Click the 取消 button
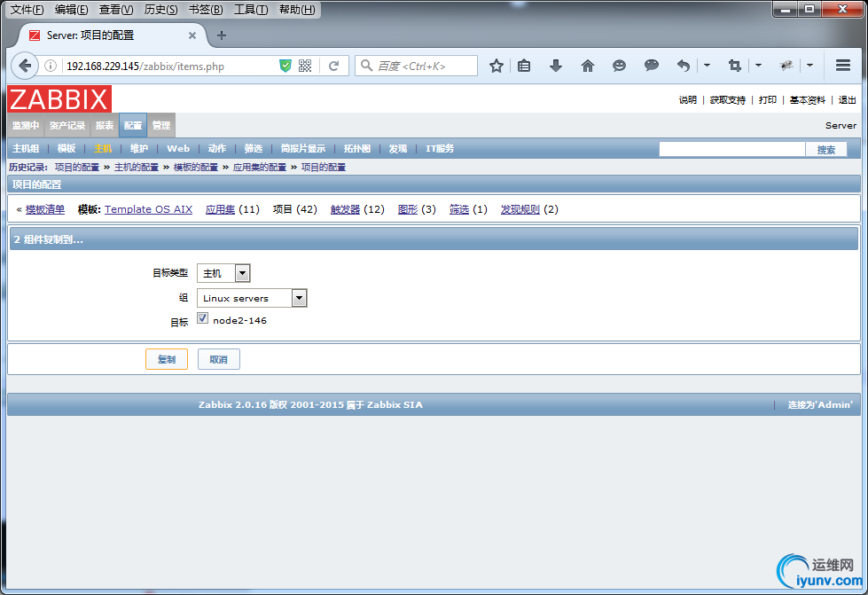Screen dimensions: 868x595 (219, 359)
